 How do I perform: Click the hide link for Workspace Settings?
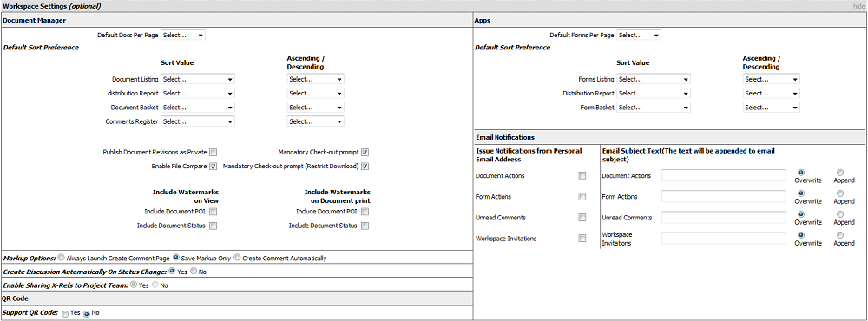coord(858,6)
